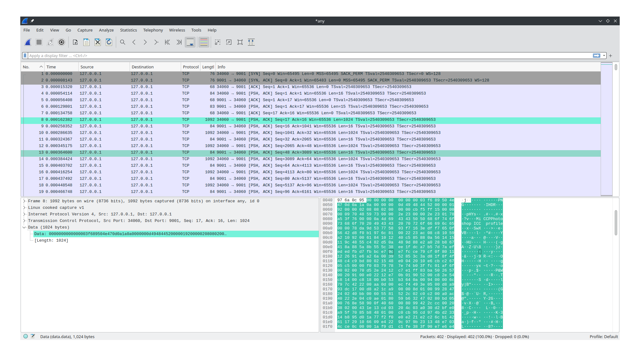
Task: Open a capture file
Action: (75, 42)
